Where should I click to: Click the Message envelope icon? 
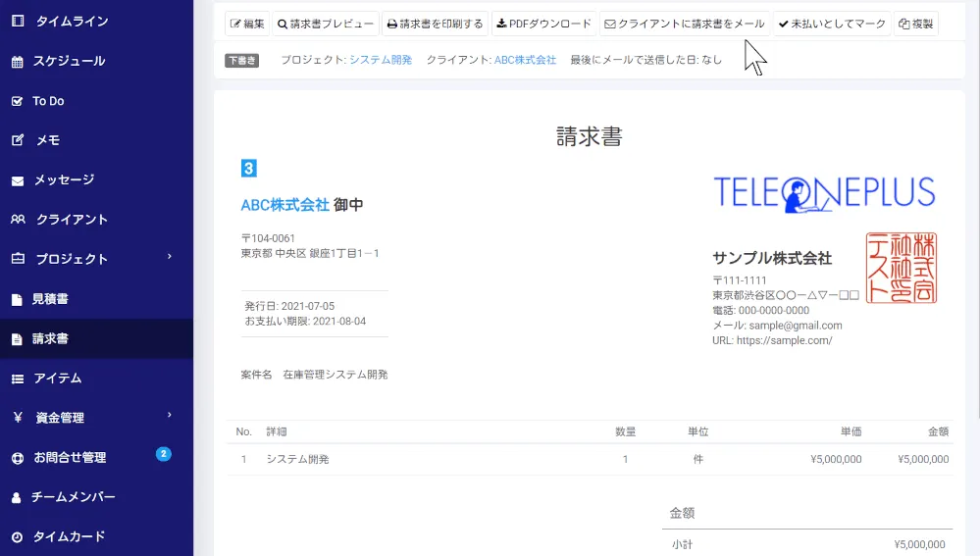(x=18, y=180)
